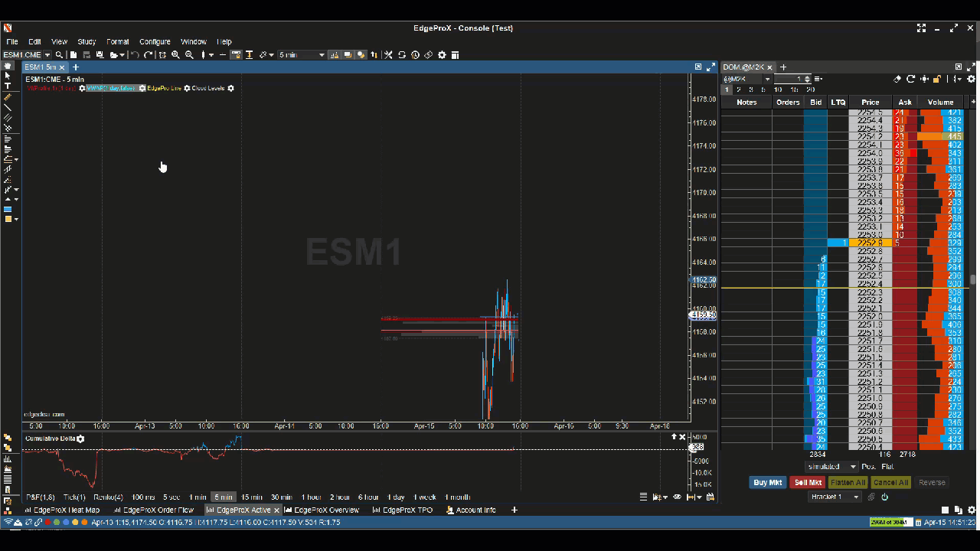Screen dimensions: 980x551
Task: Open the Study menu
Action: pyautogui.click(x=87, y=42)
